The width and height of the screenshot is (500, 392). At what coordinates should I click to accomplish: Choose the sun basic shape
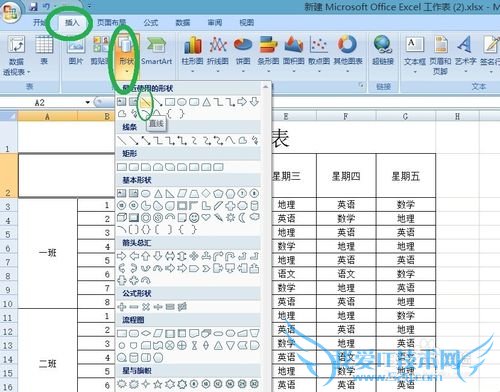click(230, 218)
